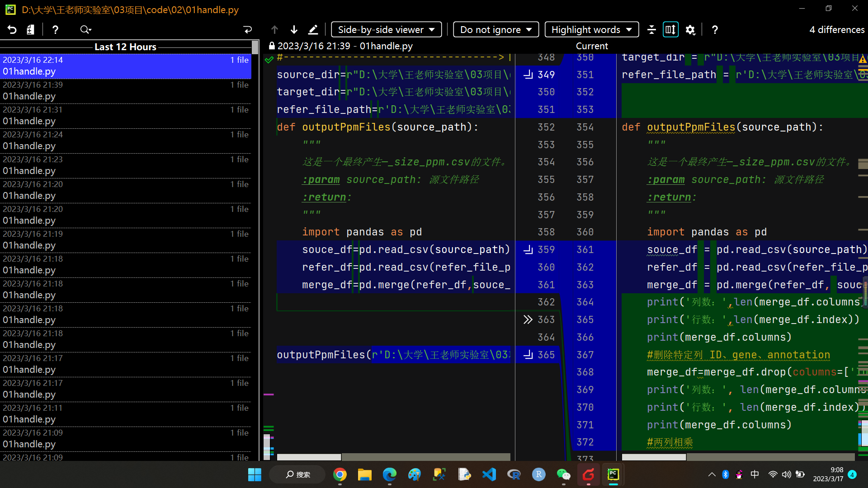Select the 2023/3/16 22:14 revision
The height and width of the screenshot is (488, 868).
[x=126, y=66]
